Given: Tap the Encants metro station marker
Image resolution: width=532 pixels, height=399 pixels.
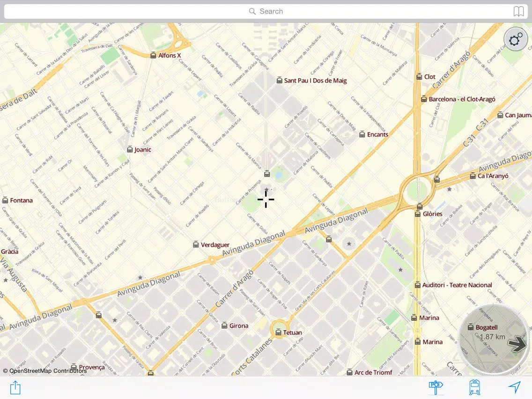Looking at the screenshot, I should [x=362, y=134].
